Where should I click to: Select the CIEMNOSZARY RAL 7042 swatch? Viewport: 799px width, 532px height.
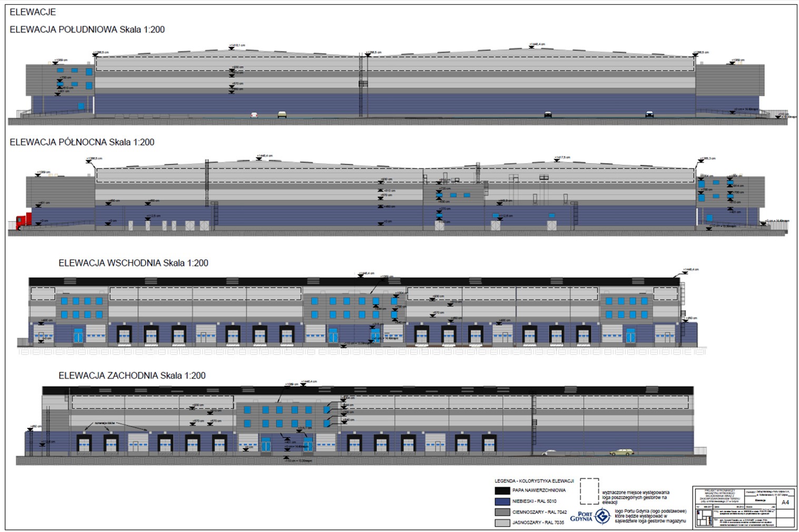(502, 512)
